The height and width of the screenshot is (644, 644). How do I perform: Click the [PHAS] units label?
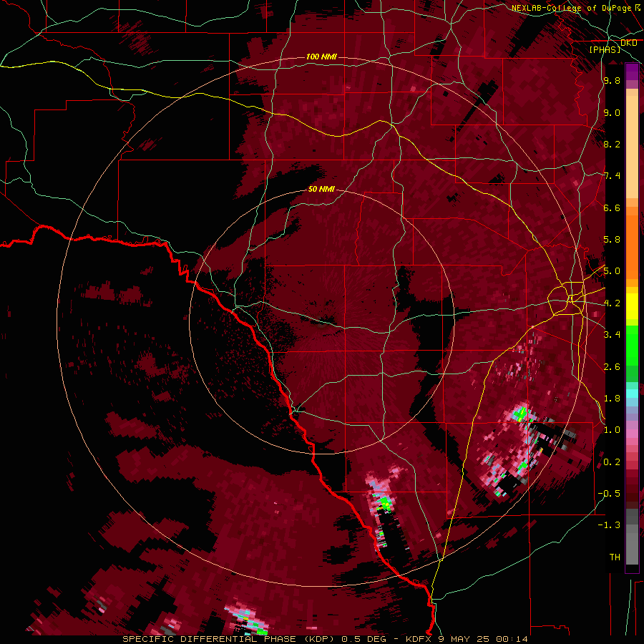605,49
